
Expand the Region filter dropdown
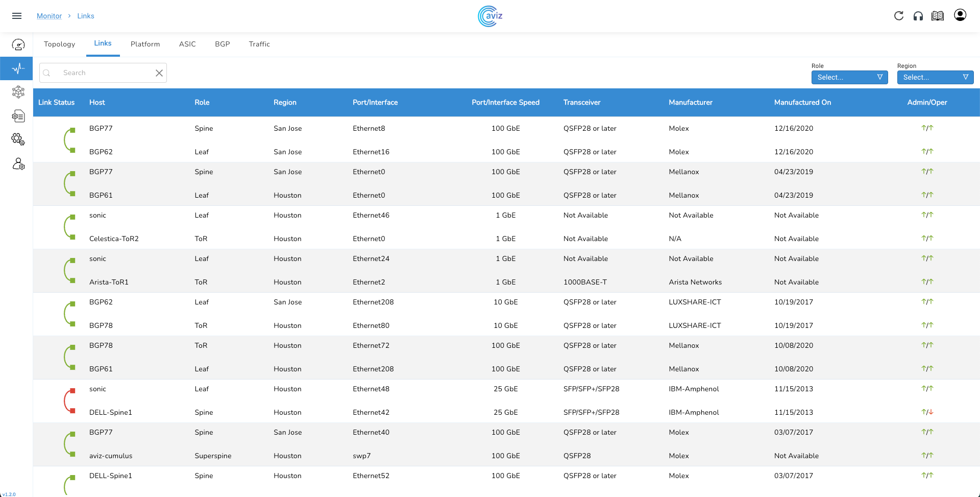935,77
